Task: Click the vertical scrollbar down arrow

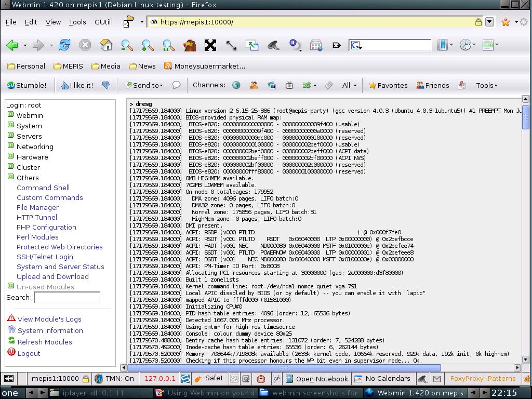Action: click(x=525, y=360)
